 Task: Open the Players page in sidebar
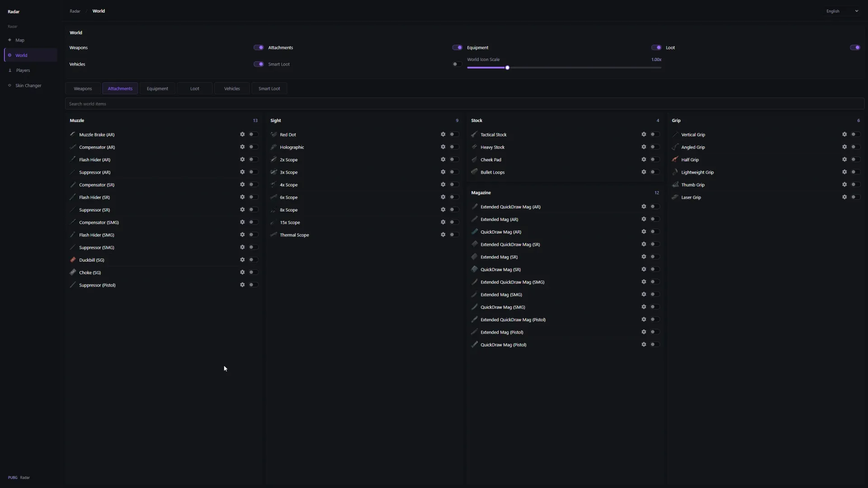pos(31,70)
